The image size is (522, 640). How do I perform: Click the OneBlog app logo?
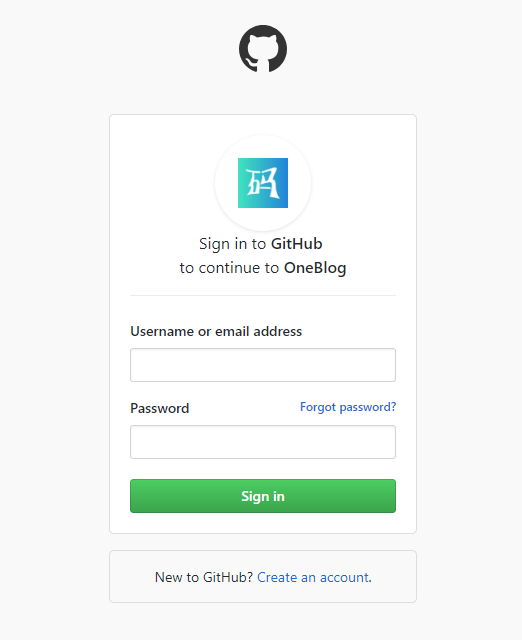point(263,183)
